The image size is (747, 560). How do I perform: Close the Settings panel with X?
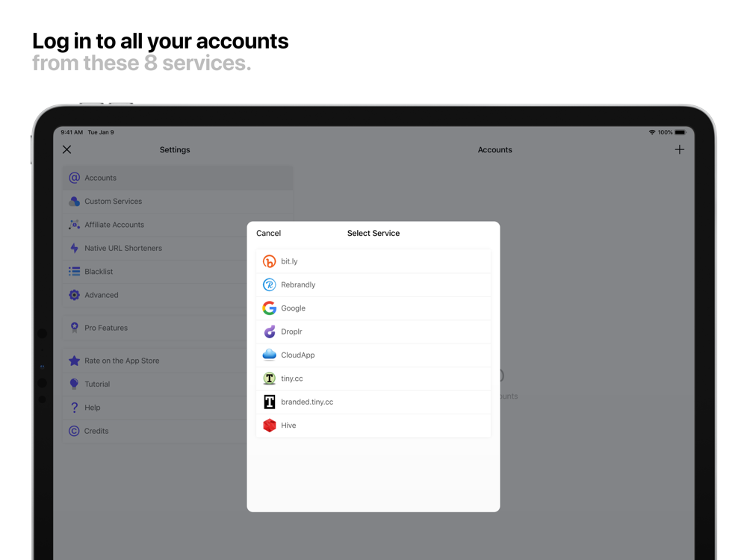66,149
